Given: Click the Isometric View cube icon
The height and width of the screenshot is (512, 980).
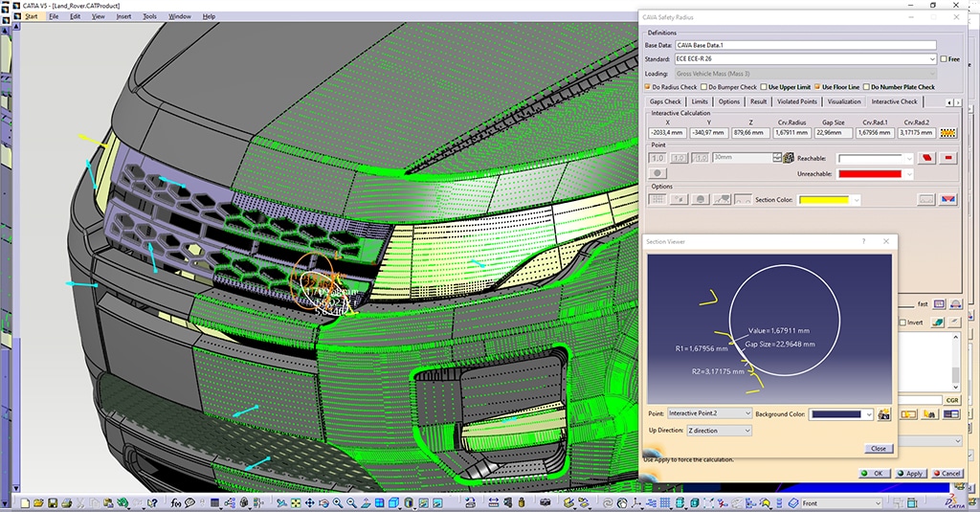Looking at the screenshot, I should click(393, 503).
